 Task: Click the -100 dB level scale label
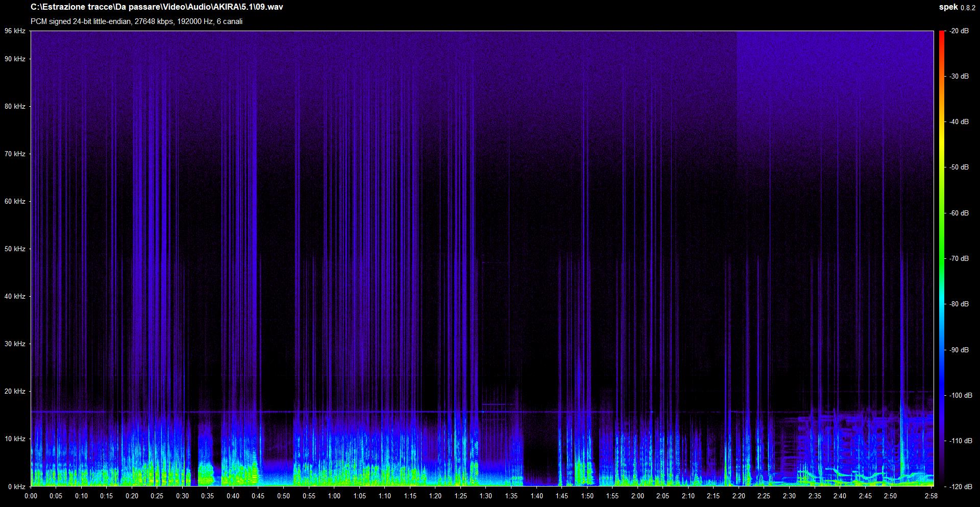pyautogui.click(x=961, y=396)
